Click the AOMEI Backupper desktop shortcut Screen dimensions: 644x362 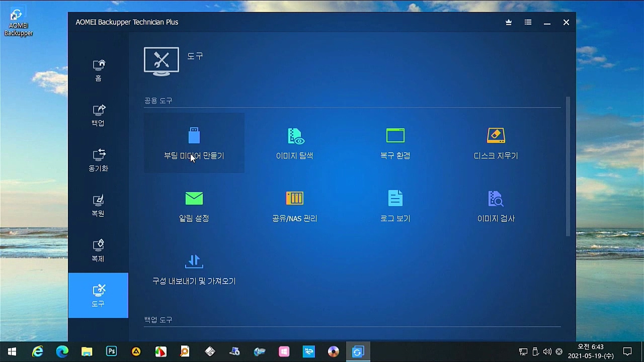pos(18,23)
